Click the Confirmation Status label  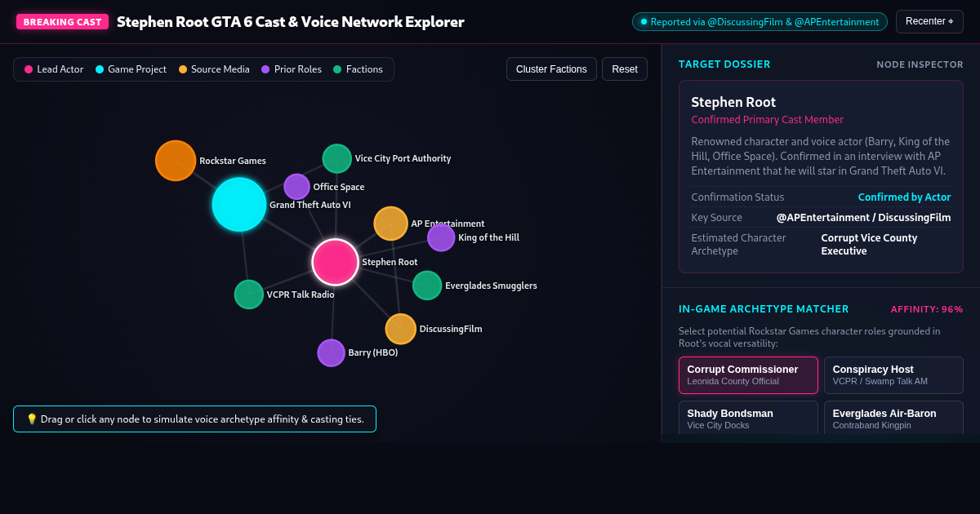click(737, 197)
